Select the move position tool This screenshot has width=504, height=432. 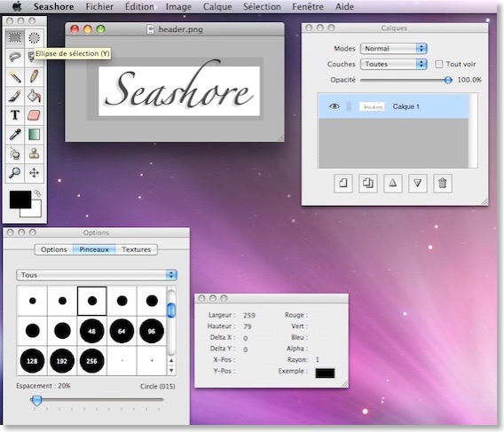[x=34, y=173]
